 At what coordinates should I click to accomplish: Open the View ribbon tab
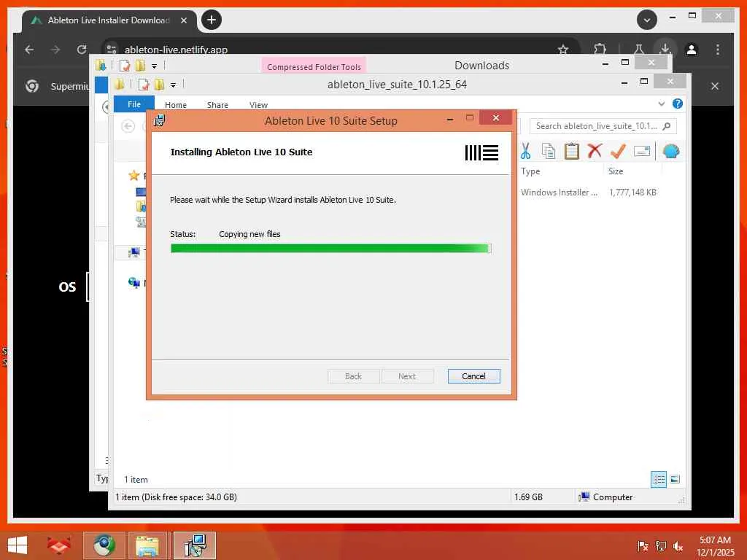click(258, 105)
